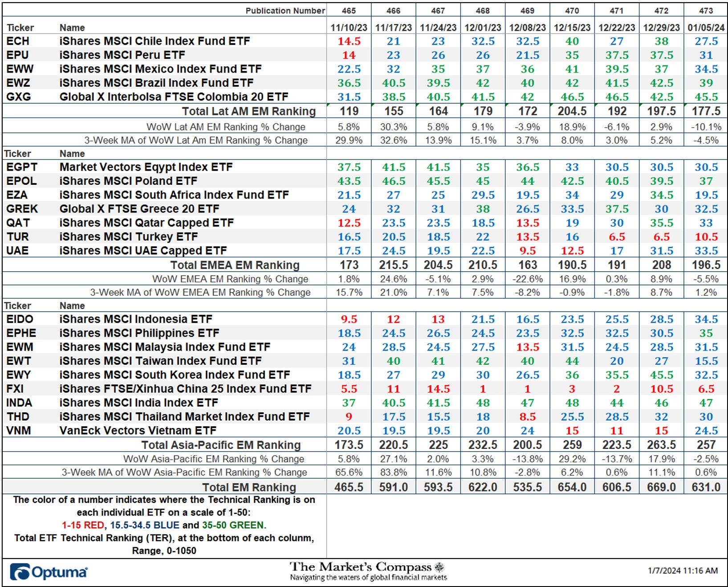Click the 11/10/23 date column header
The width and height of the screenshot is (728, 587).
(x=349, y=27)
